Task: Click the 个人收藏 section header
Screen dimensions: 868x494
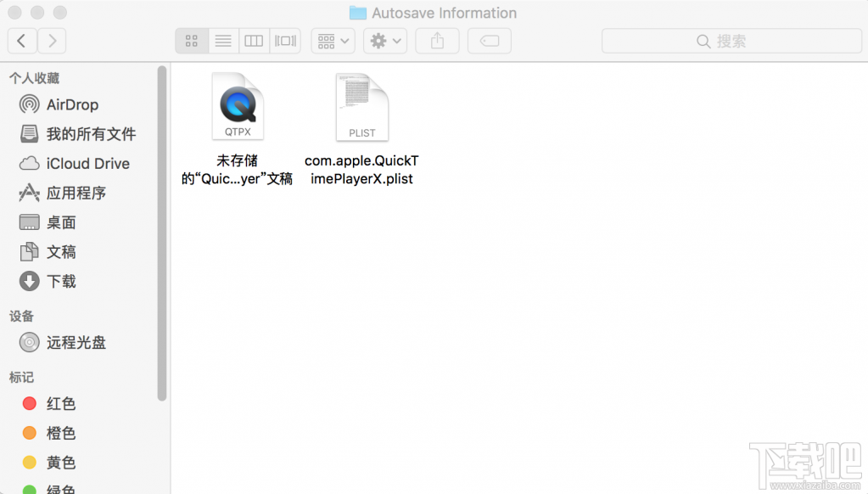Action: 34,78
